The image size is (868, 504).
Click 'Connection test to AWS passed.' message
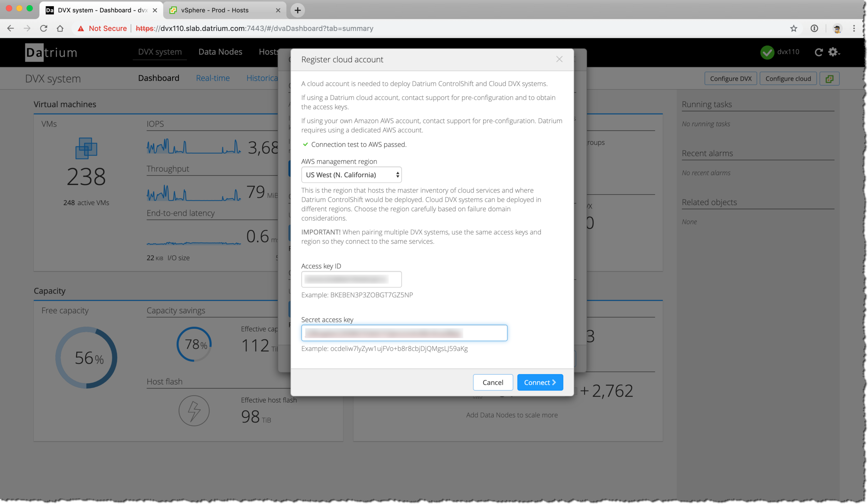tap(359, 145)
